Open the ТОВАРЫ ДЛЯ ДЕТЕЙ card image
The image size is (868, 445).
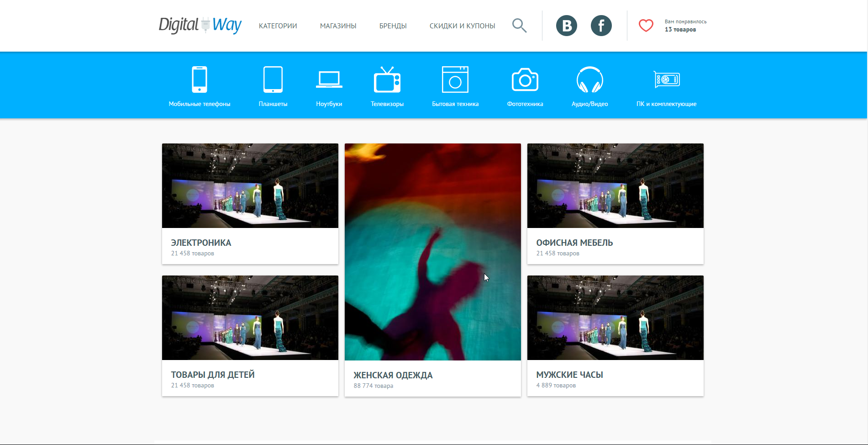click(x=250, y=318)
